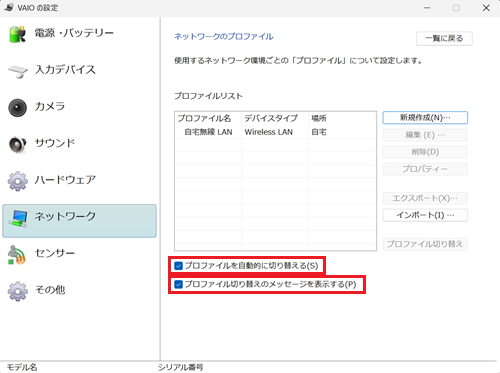Click the 一覧に戻る button

[x=444, y=39]
